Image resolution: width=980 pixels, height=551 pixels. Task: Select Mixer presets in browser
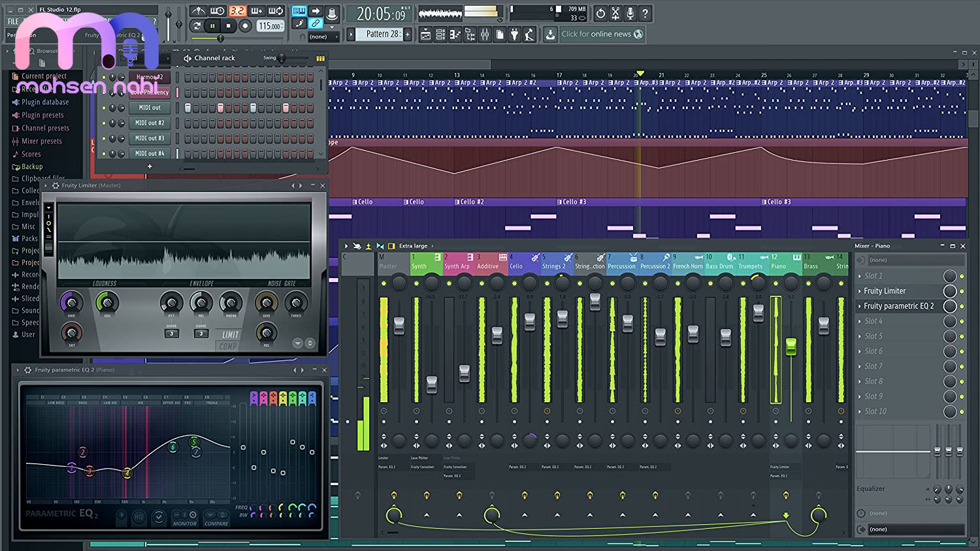(x=42, y=141)
